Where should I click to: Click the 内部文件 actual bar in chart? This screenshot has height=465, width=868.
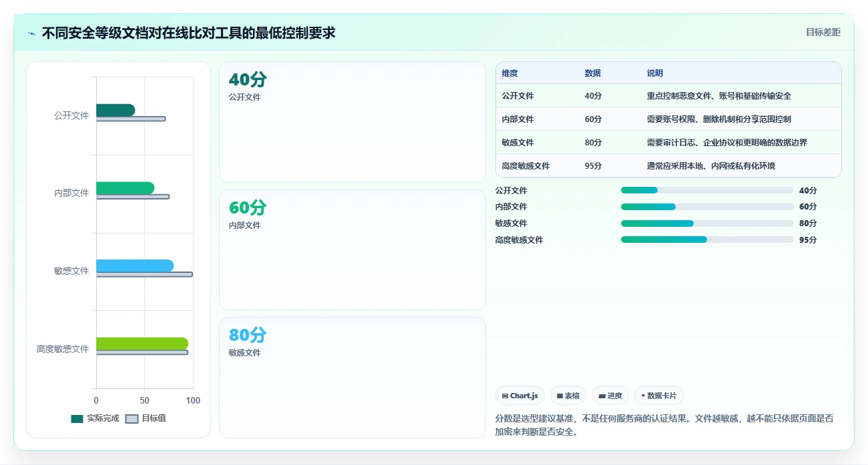pyautogui.click(x=125, y=188)
